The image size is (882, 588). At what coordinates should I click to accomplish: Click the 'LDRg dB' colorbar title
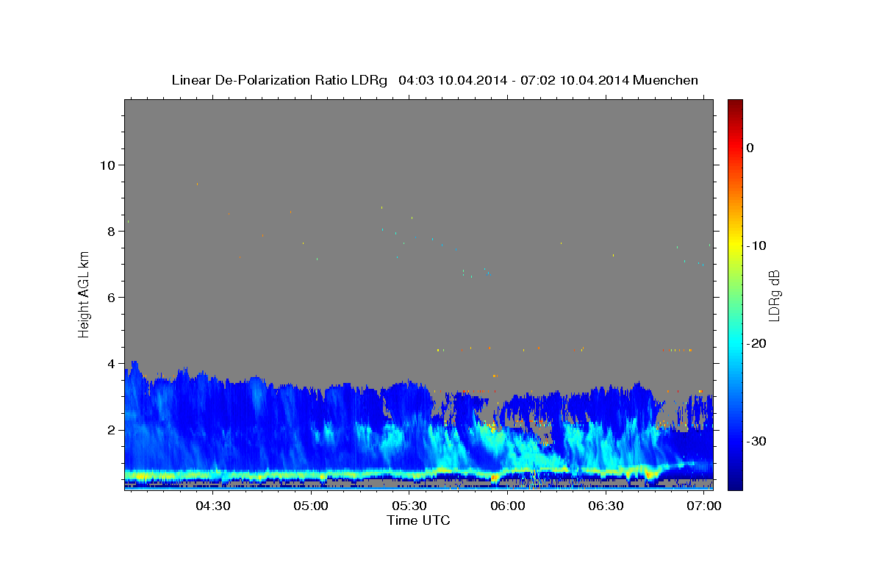point(775,295)
